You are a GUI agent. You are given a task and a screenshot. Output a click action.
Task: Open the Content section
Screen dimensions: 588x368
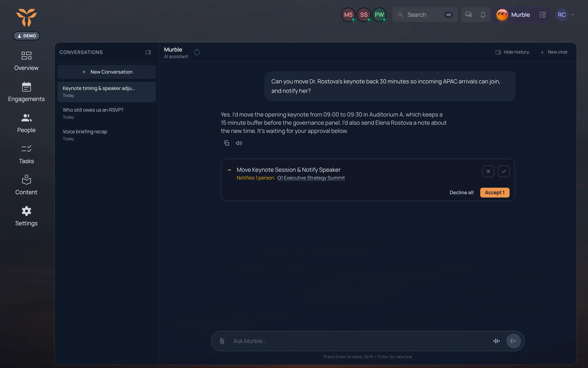[x=26, y=185]
